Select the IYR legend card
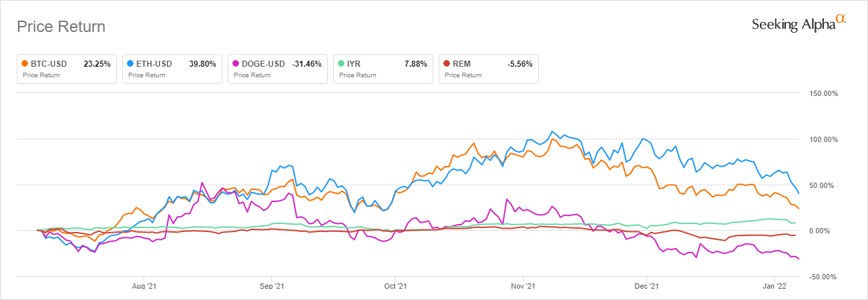The height and width of the screenshot is (300, 868). pos(383,69)
